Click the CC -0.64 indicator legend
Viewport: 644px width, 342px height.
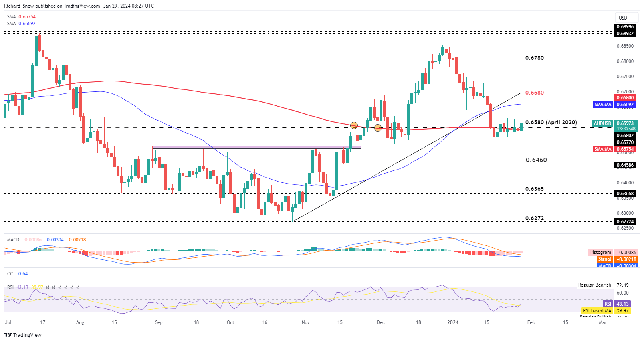tap(17, 274)
